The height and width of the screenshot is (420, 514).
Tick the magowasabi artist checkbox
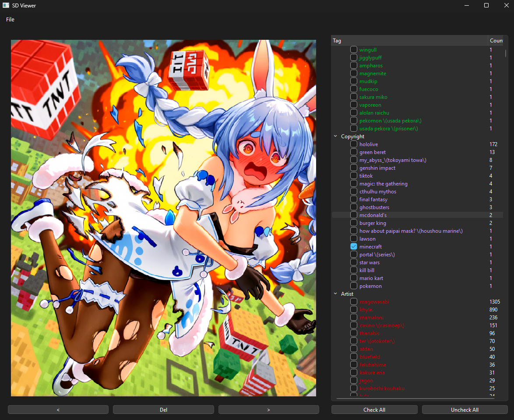[354, 302]
